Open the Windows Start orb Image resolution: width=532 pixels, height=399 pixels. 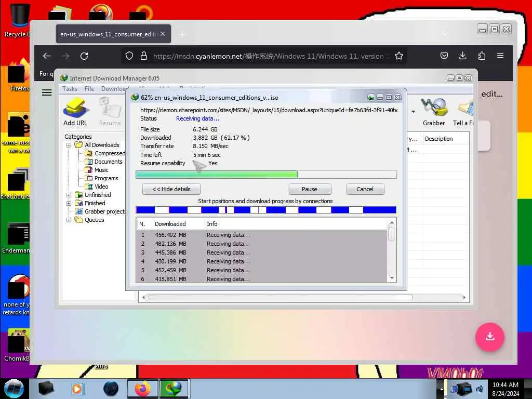click(x=14, y=389)
